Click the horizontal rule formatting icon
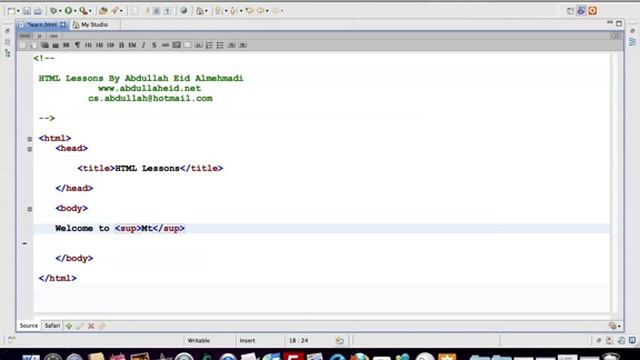Screen dimensions: 640x360 165,45
